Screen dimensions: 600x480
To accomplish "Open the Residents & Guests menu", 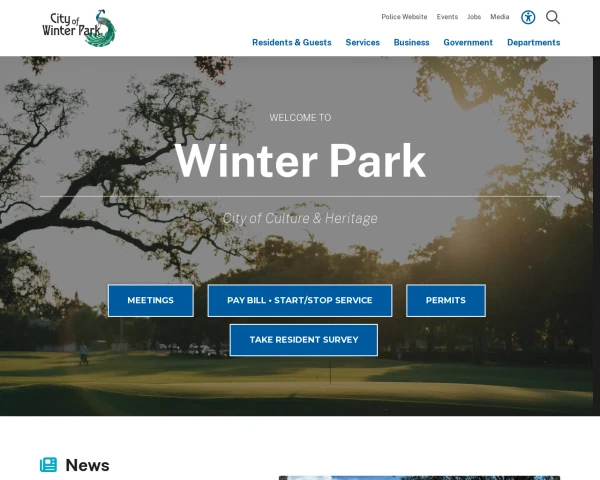I will [292, 42].
